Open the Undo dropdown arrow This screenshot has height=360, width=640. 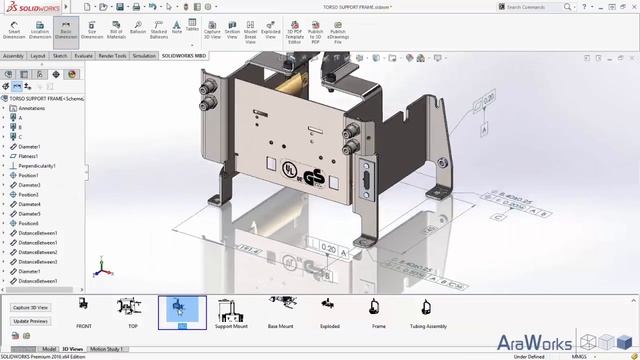[160, 7]
